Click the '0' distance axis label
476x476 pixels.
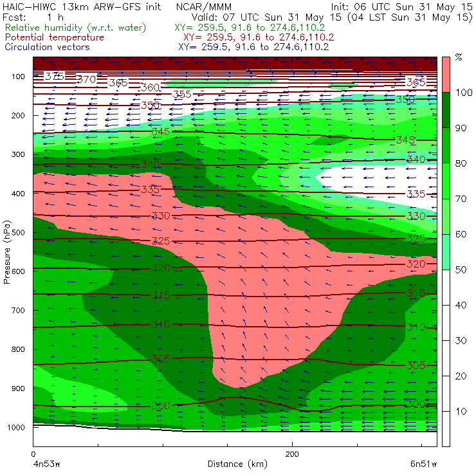click(33, 454)
